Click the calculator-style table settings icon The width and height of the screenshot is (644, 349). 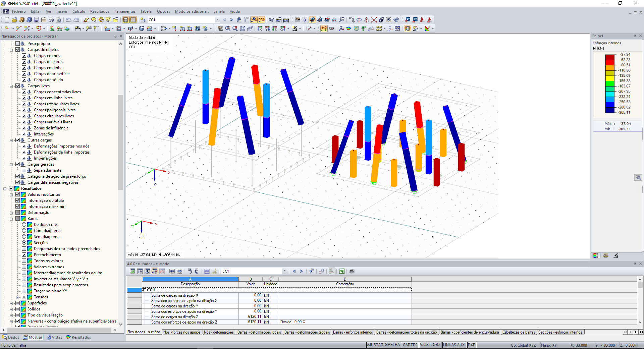point(352,271)
